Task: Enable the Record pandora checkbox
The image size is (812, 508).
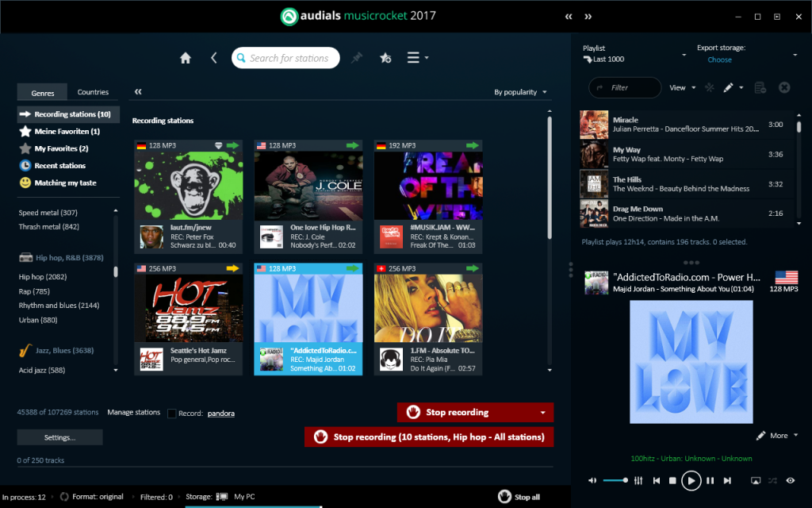Action: (x=172, y=413)
